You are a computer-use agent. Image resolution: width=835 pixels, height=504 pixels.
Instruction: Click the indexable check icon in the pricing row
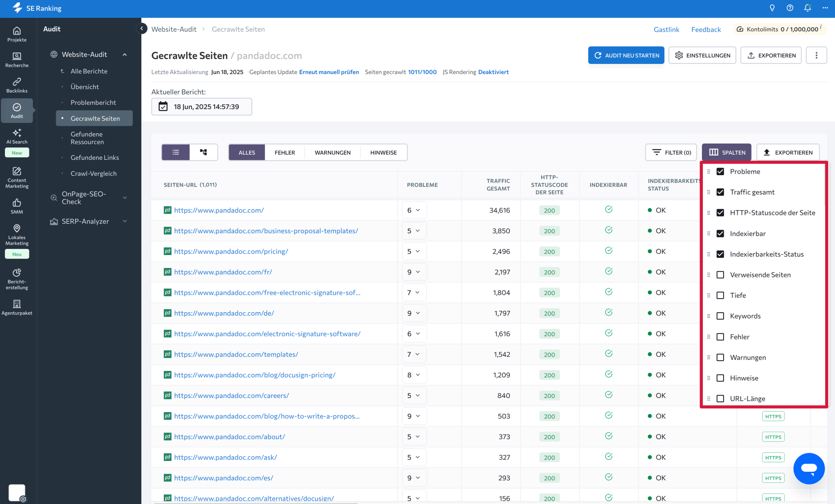(609, 251)
